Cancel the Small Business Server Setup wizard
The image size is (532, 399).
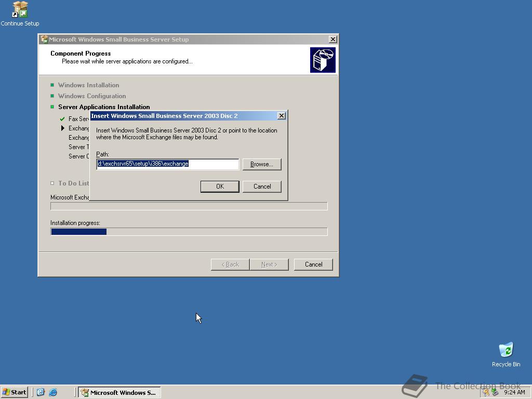point(313,264)
